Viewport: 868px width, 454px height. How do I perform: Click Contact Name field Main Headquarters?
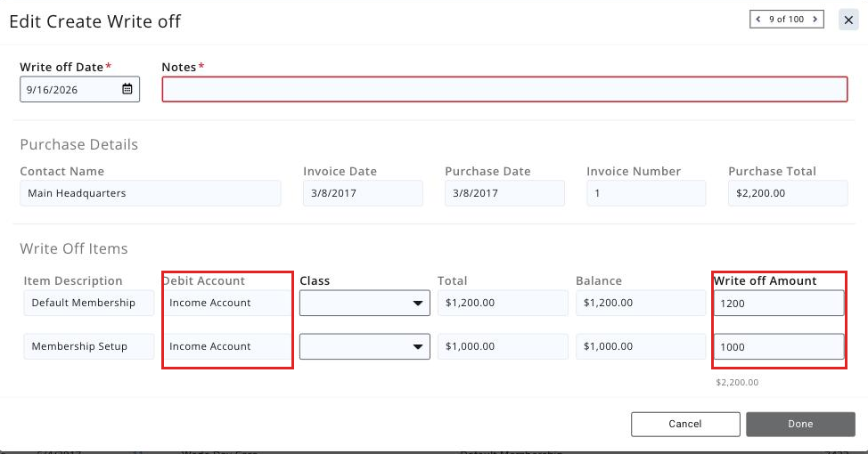tap(150, 193)
